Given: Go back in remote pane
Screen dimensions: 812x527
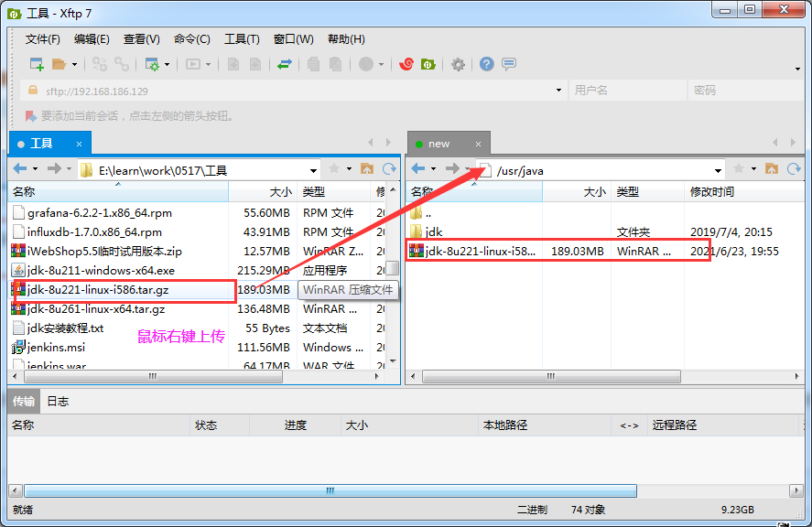Looking at the screenshot, I should (x=418, y=168).
